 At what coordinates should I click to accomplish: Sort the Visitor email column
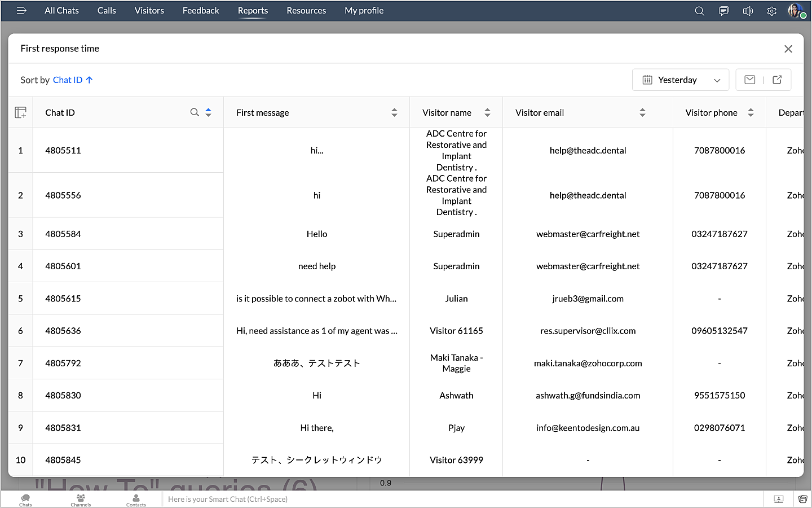coord(642,112)
